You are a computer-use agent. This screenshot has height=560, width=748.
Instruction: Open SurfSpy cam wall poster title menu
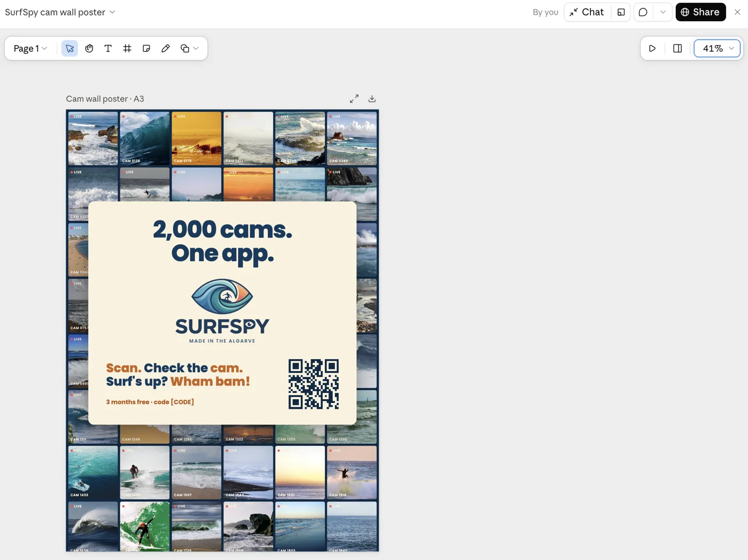tap(60, 12)
